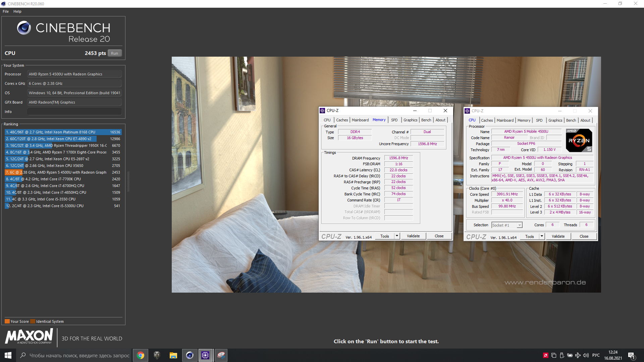Open Caches tab in right CPU-Z window

[x=487, y=120]
